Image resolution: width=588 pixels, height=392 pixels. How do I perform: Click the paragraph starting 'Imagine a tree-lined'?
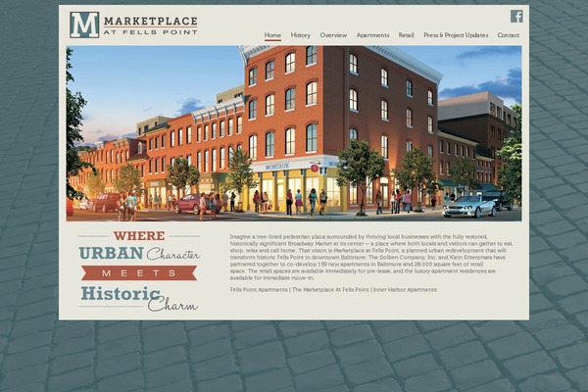pos(371,258)
